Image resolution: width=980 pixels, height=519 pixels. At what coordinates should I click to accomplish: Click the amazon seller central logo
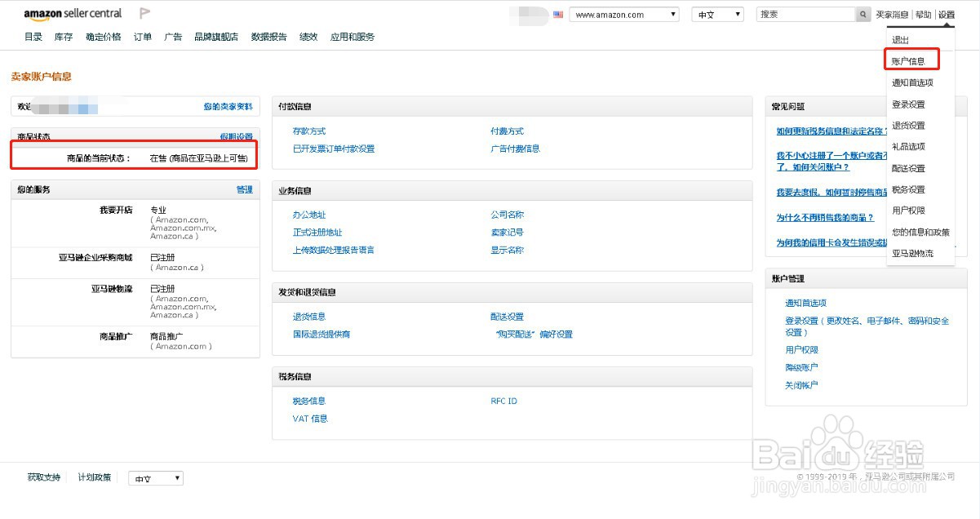[71, 14]
